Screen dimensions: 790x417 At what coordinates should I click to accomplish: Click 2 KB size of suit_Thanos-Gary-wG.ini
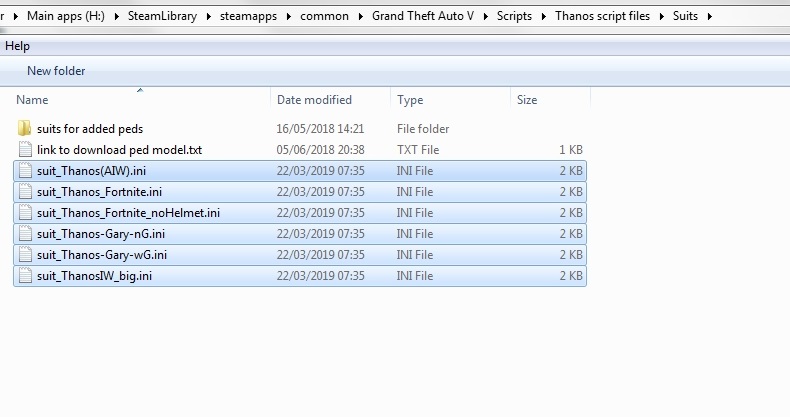571,255
